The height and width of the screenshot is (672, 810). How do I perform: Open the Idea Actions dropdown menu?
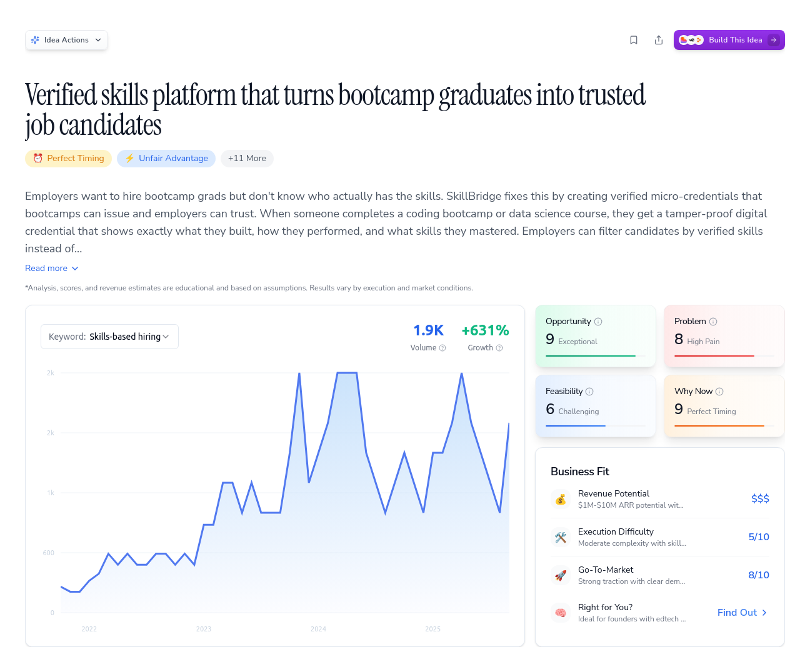(66, 40)
